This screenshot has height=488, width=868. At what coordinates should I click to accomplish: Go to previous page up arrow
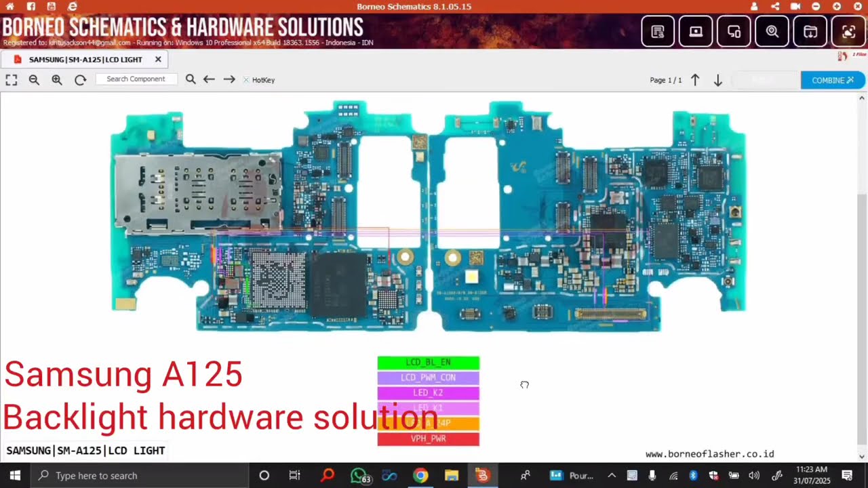point(695,80)
